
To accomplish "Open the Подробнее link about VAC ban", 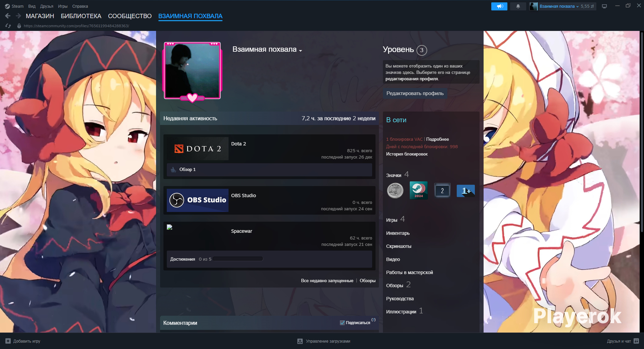I will (x=438, y=139).
